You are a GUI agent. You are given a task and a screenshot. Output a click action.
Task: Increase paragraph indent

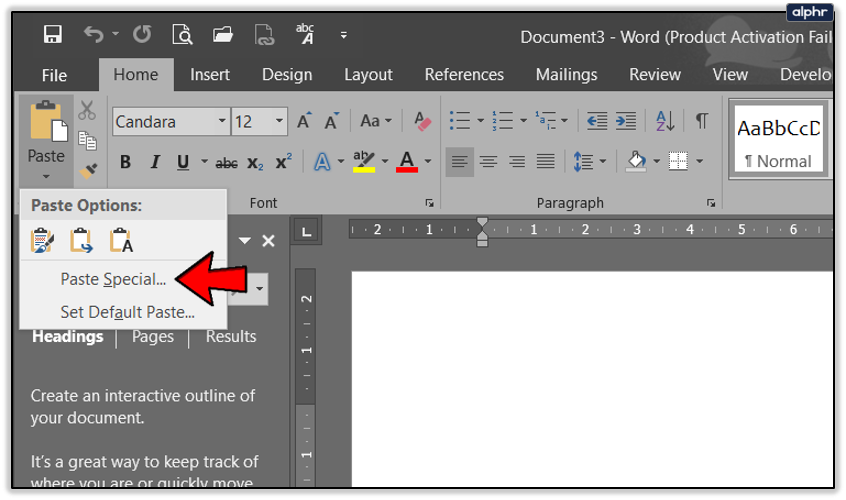(x=626, y=121)
